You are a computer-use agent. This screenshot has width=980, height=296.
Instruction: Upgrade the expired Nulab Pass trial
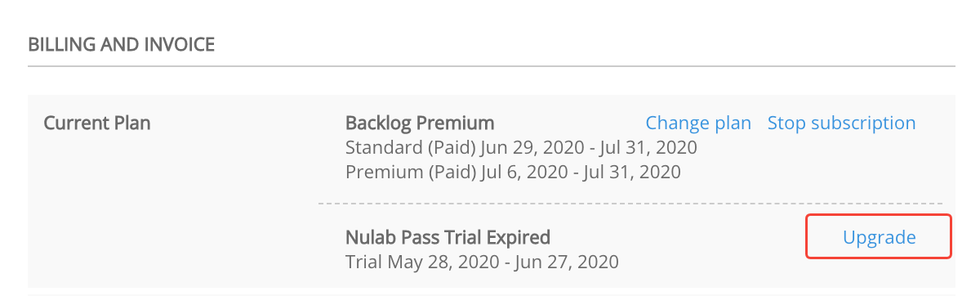[x=879, y=237]
